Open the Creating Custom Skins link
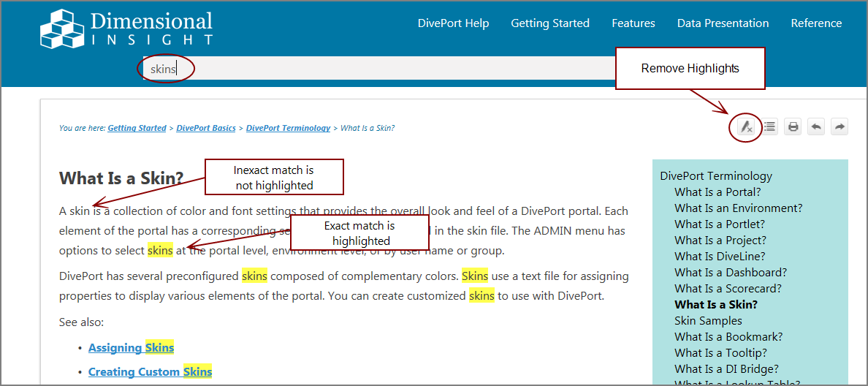The width and height of the screenshot is (868, 386). pos(150,371)
